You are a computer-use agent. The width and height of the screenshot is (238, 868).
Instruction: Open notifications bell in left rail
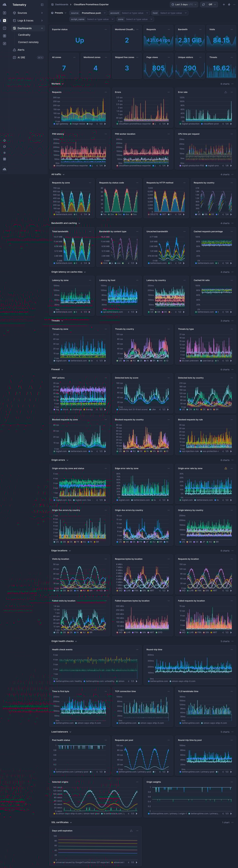(4, 141)
